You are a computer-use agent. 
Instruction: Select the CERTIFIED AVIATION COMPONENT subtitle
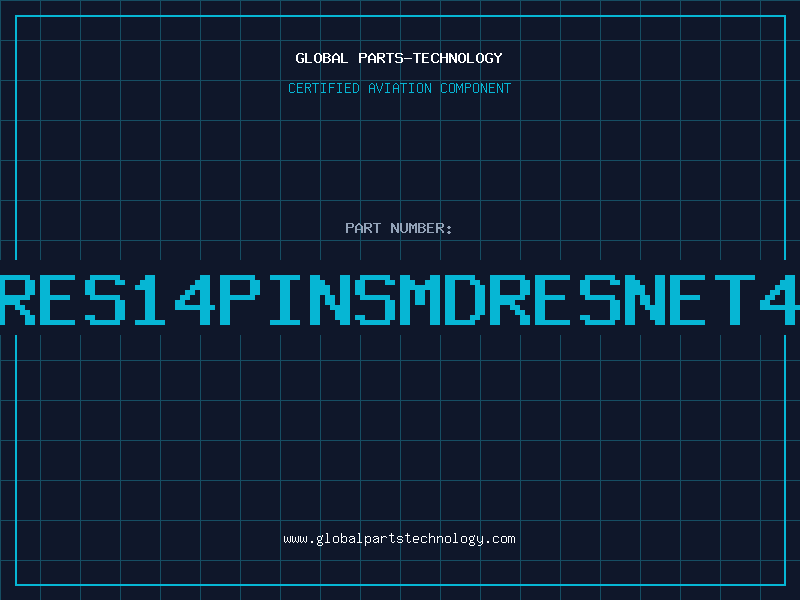[399, 88]
